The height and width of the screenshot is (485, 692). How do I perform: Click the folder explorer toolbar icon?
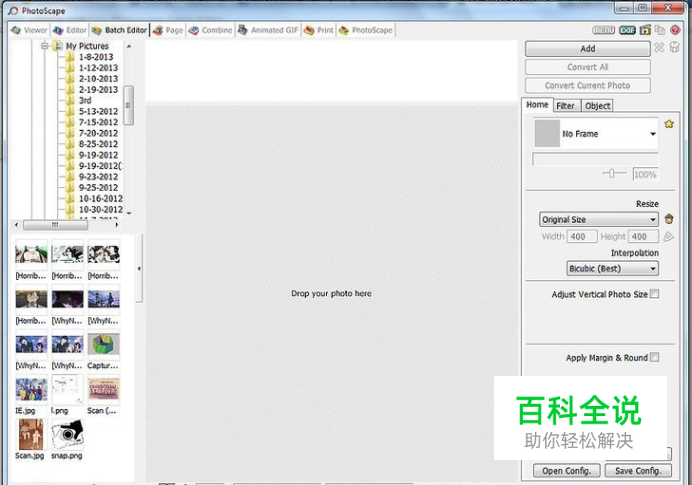click(x=645, y=30)
